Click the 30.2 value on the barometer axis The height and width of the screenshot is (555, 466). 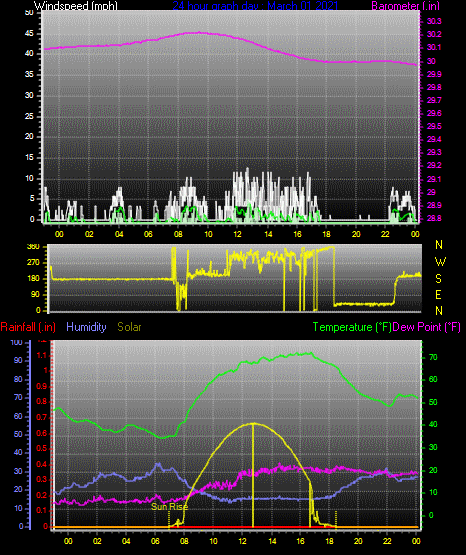(434, 34)
